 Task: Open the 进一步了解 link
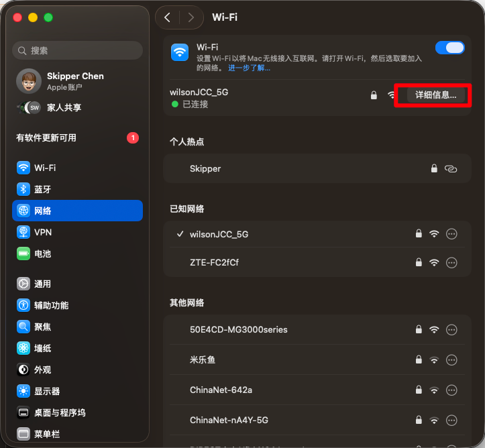(249, 68)
